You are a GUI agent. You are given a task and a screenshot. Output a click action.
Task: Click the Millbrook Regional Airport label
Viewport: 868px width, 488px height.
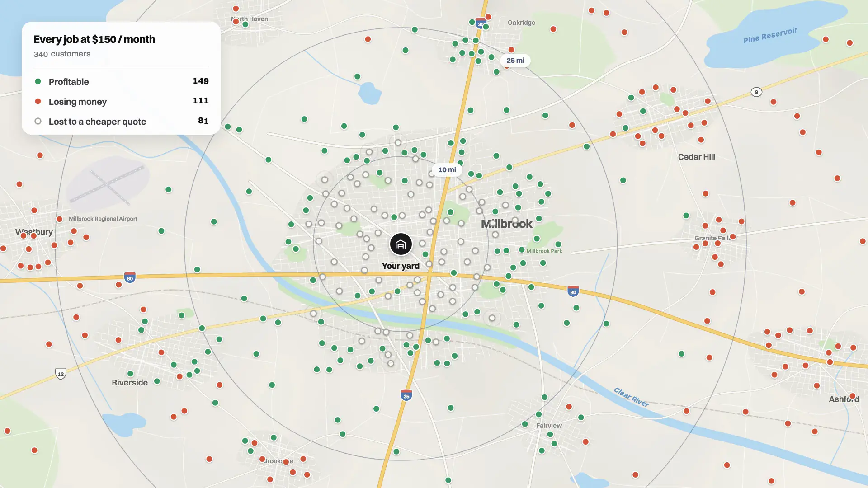103,219
